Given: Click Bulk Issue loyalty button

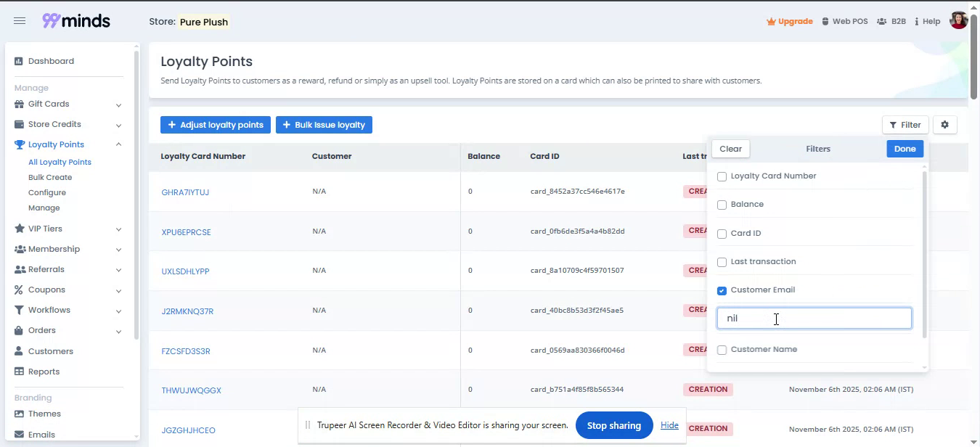Looking at the screenshot, I should pos(324,125).
